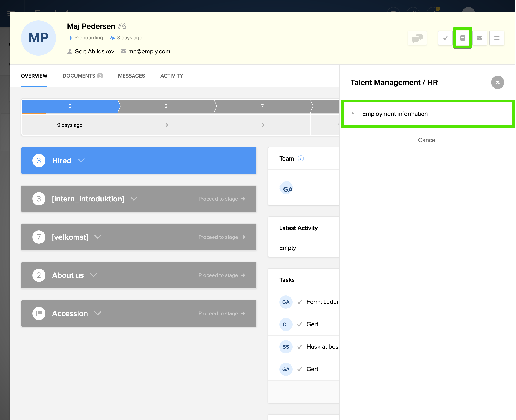Open the Activity tab
This screenshot has width=516, height=420.
(172, 76)
